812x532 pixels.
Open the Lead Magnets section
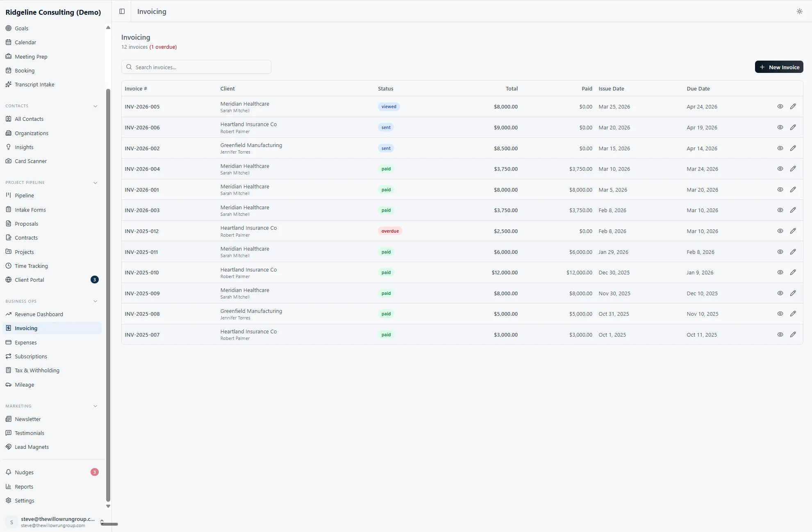click(x=32, y=446)
